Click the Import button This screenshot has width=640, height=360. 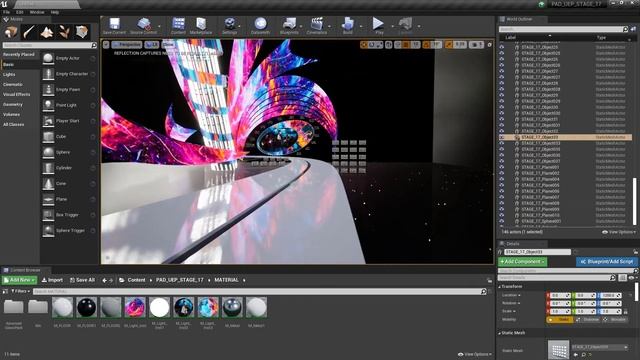[52, 280]
